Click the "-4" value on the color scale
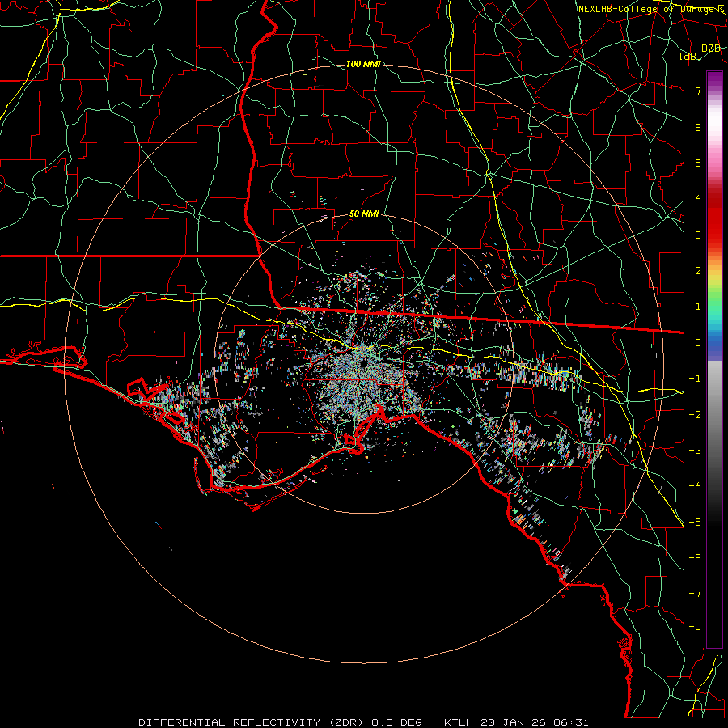This screenshot has height=728, width=728. pos(695,486)
